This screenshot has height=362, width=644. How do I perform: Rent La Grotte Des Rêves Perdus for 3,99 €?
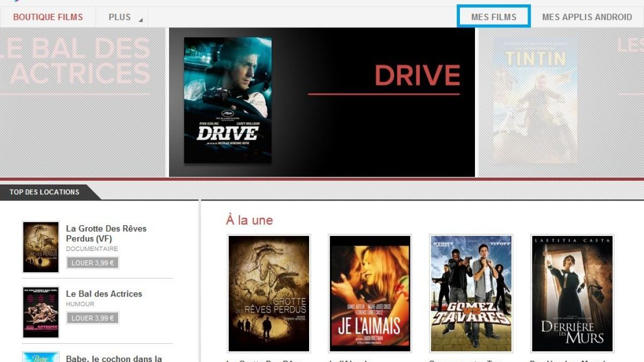pyautogui.click(x=92, y=263)
